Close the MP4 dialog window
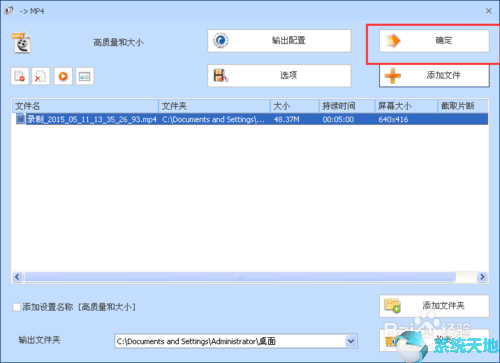The height and width of the screenshot is (363, 500). pos(489,11)
